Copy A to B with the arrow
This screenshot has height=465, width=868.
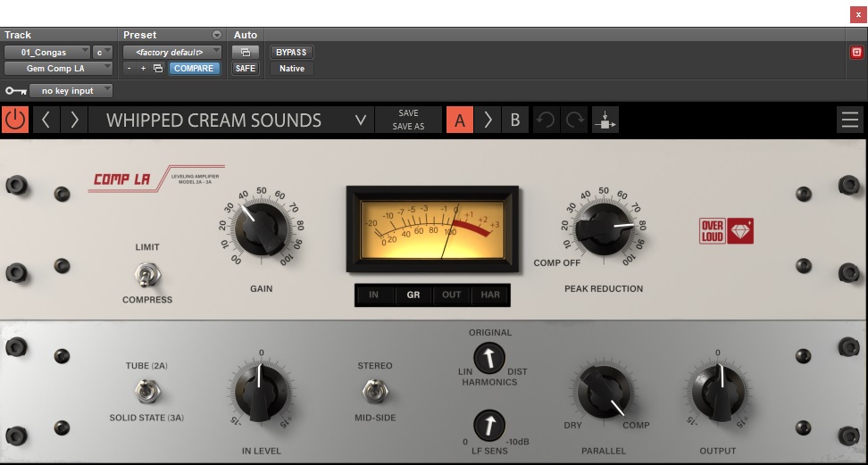(488, 120)
